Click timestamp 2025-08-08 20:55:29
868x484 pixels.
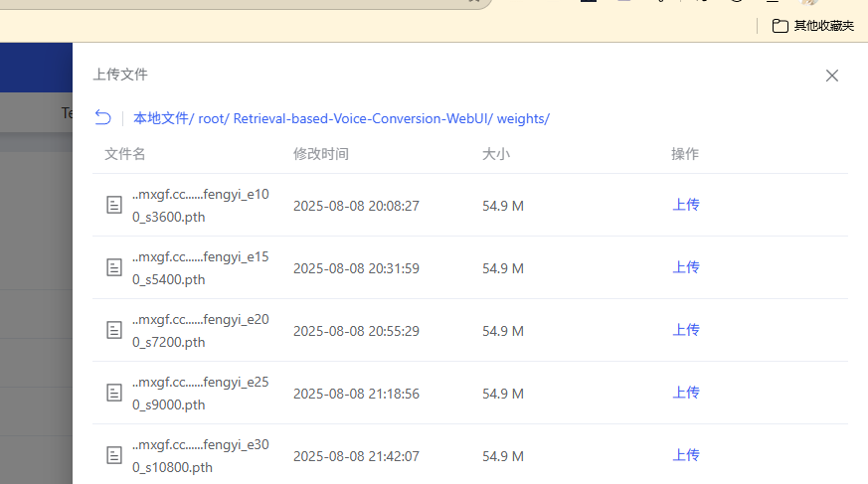click(x=356, y=331)
